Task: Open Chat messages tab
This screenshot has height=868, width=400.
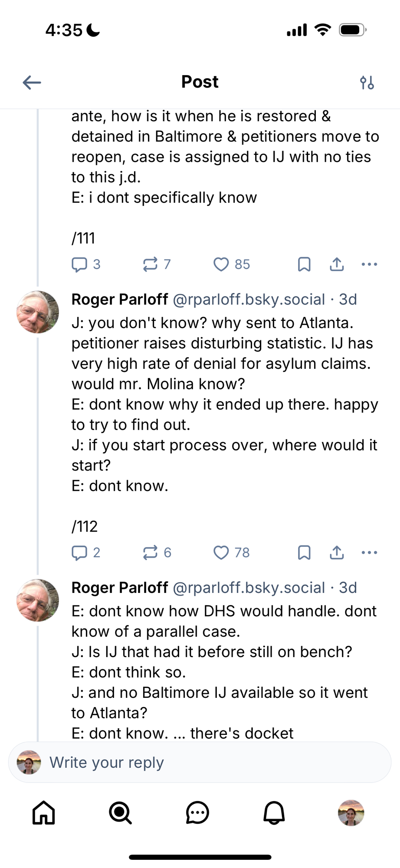Action: pos(197,812)
